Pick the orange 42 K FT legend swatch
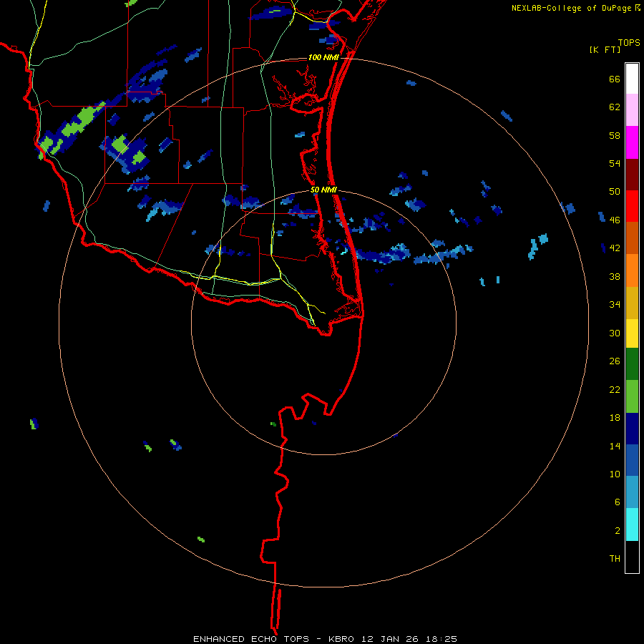The image size is (644, 644). (x=632, y=270)
